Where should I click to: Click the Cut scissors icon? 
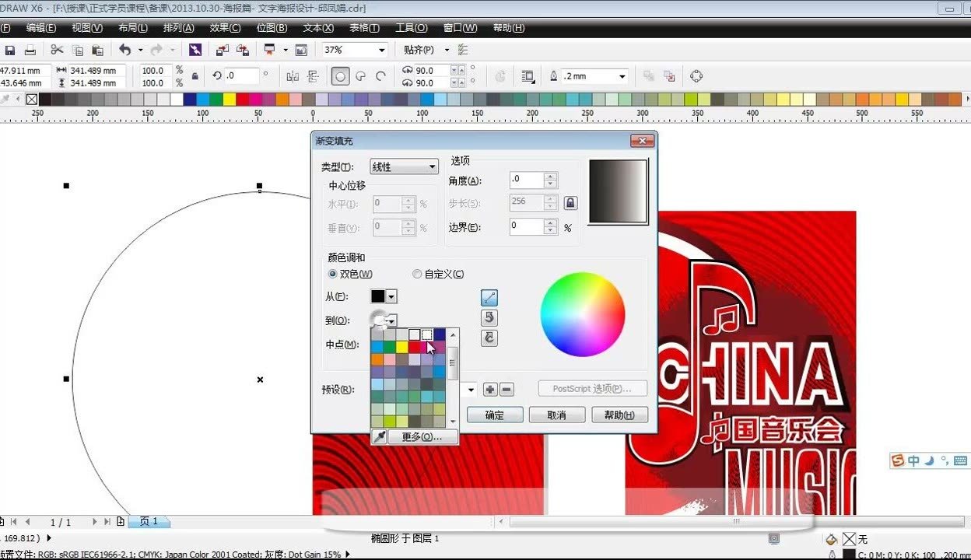click(57, 50)
